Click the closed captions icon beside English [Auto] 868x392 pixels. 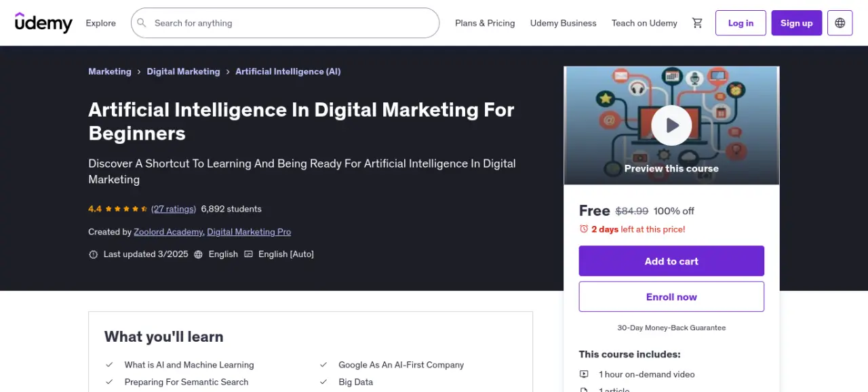[x=248, y=254]
